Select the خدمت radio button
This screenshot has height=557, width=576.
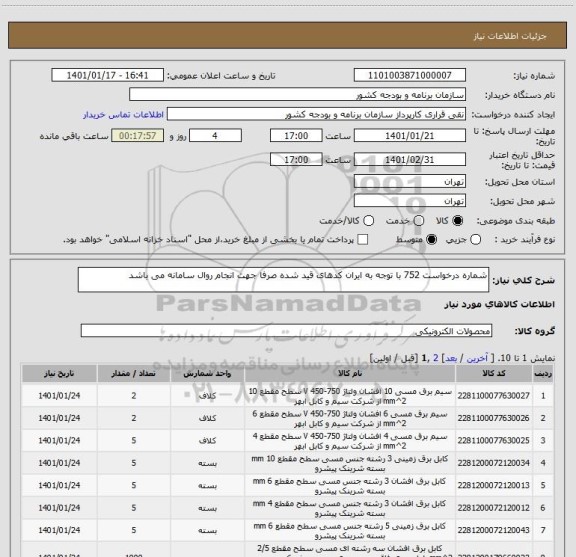tap(418, 221)
